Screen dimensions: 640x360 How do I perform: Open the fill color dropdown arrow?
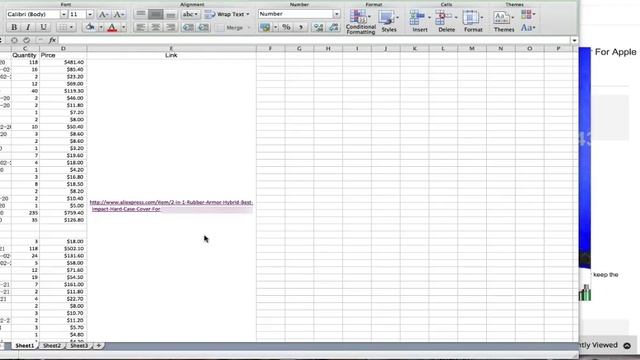[101, 27]
